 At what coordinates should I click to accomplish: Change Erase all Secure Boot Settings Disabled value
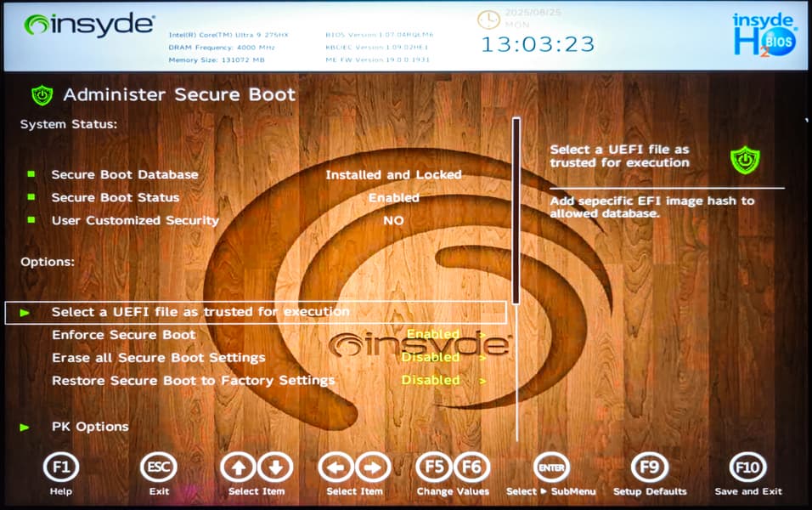(431, 357)
